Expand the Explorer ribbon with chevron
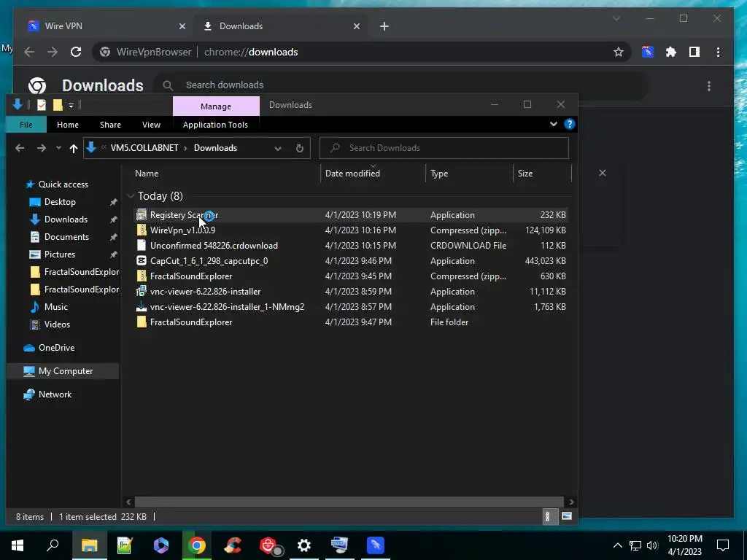 click(553, 124)
